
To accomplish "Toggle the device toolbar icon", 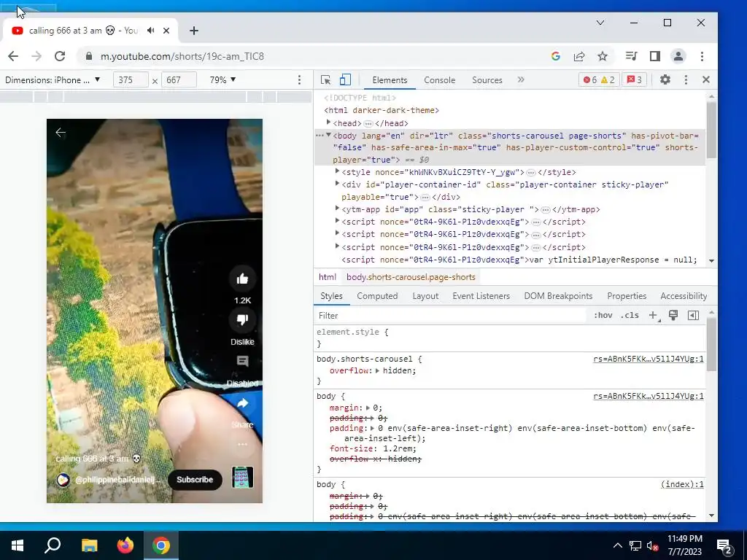I will click(x=345, y=80).
